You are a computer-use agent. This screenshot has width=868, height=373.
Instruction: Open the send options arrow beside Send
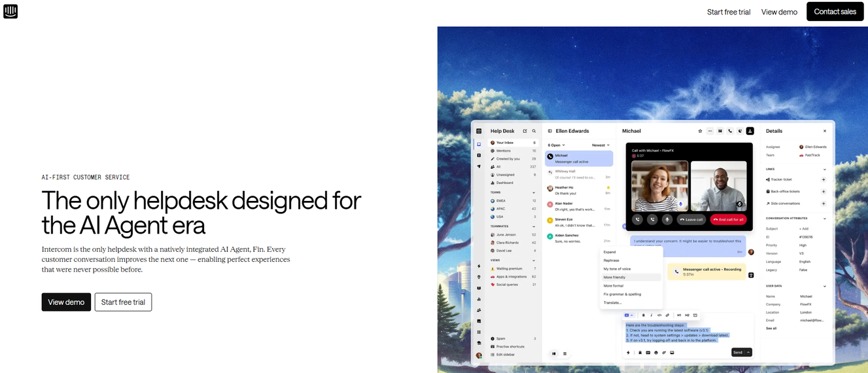tap(748, 353)
